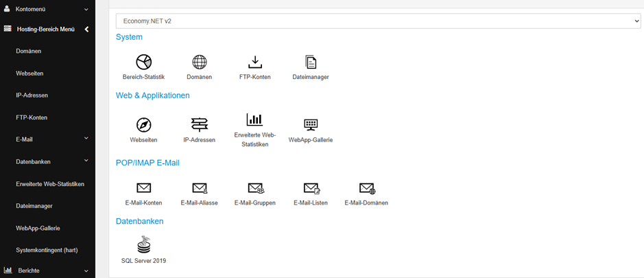Open the Dateimanager icon in System

pos(311,62)
